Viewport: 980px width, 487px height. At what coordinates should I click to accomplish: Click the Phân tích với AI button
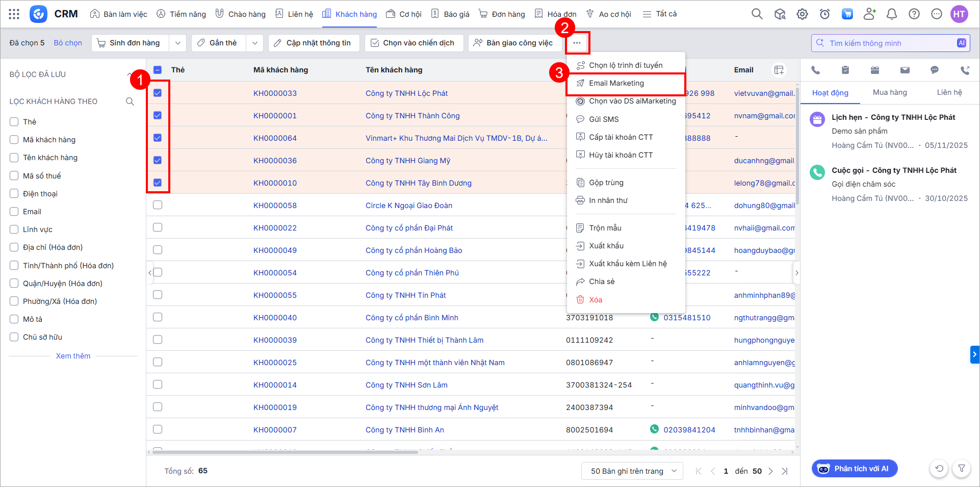point(854,469)
